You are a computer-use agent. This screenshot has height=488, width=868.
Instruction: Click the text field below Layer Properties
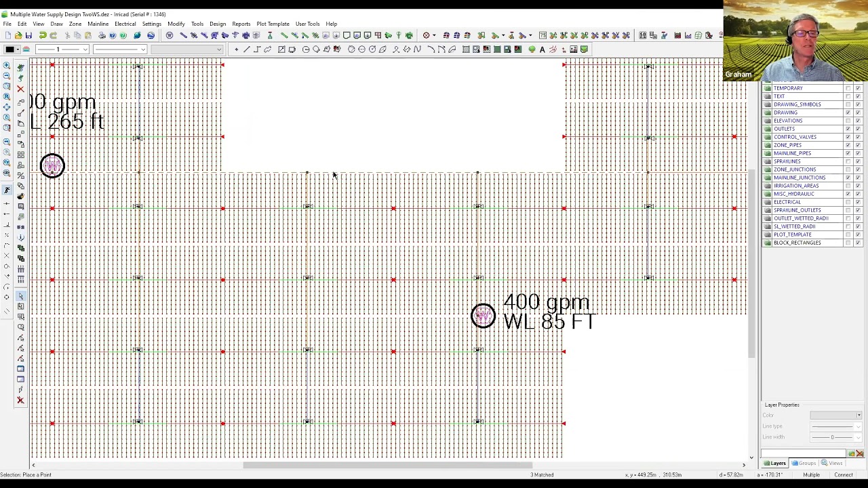pyautogui.click(x=804, y=454)
